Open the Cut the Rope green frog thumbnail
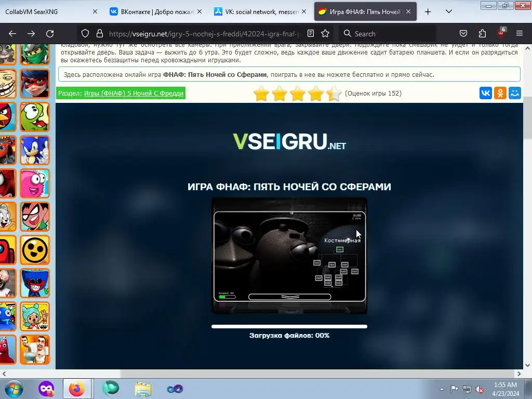This screenshot has width=532, height=399. (35, 117)
